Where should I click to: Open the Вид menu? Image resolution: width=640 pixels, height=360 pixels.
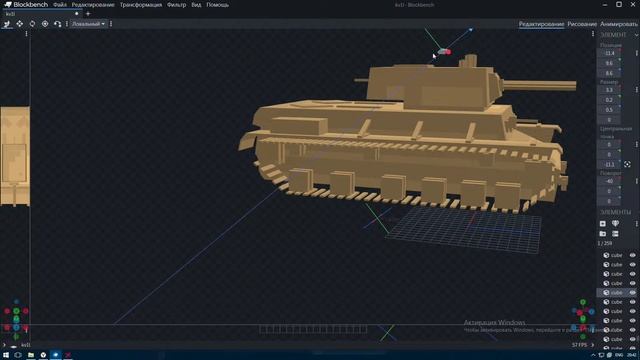[196, 5]
